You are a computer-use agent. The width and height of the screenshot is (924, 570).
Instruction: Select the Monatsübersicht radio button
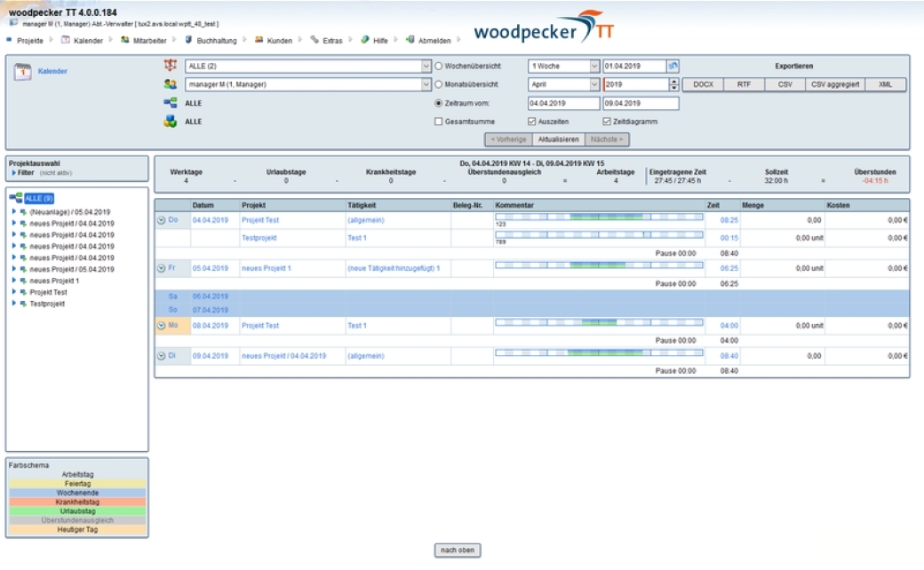[x=438, y=84]
